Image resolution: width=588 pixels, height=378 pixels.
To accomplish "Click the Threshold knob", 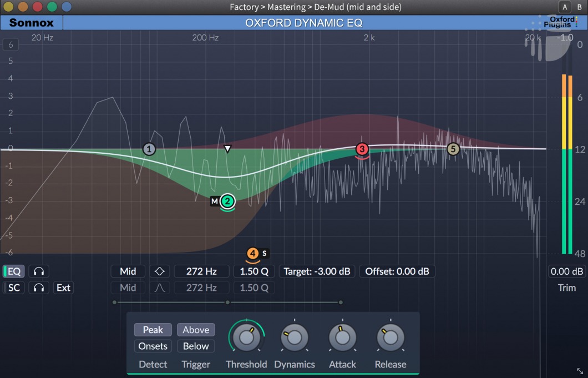I will point(246,337).
